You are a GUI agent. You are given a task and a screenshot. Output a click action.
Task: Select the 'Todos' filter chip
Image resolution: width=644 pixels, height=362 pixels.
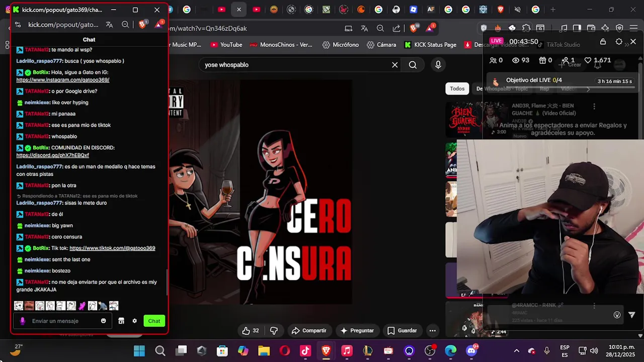point(457,88)
